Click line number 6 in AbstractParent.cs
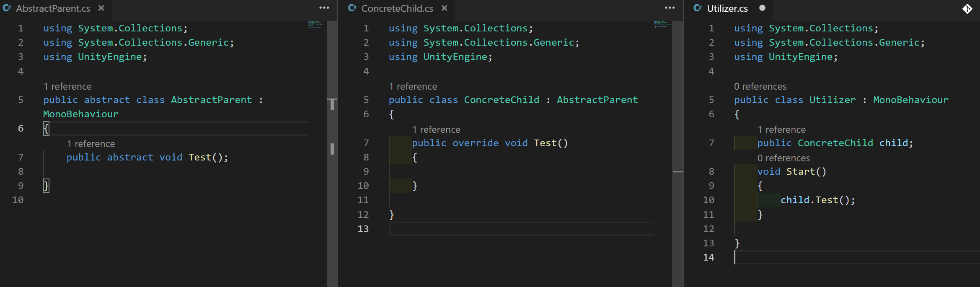The height and width of the screenshot is (287, 980). tap(21, 128)
